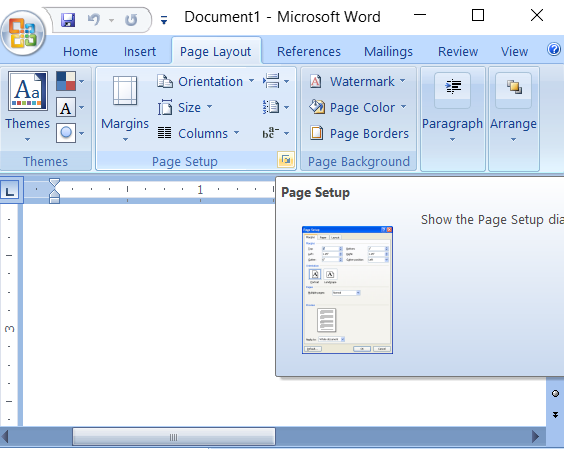Image resolution: width=564 pixels, height=449 pixels.
Task: Expand the Theme Effects dropdown arrow
Action: pyautogui.click(x=82, y=133)
